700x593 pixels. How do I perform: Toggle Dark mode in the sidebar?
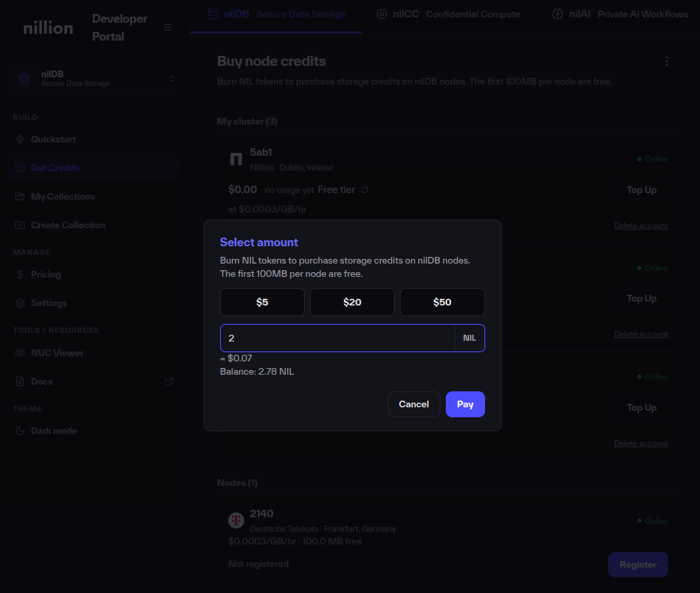point(21,431)
